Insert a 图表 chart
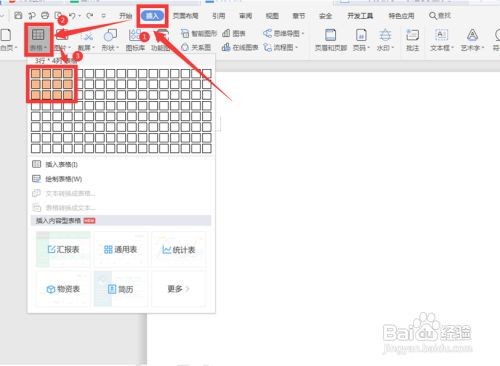This screenshot has height=366, width=500. 234,33
